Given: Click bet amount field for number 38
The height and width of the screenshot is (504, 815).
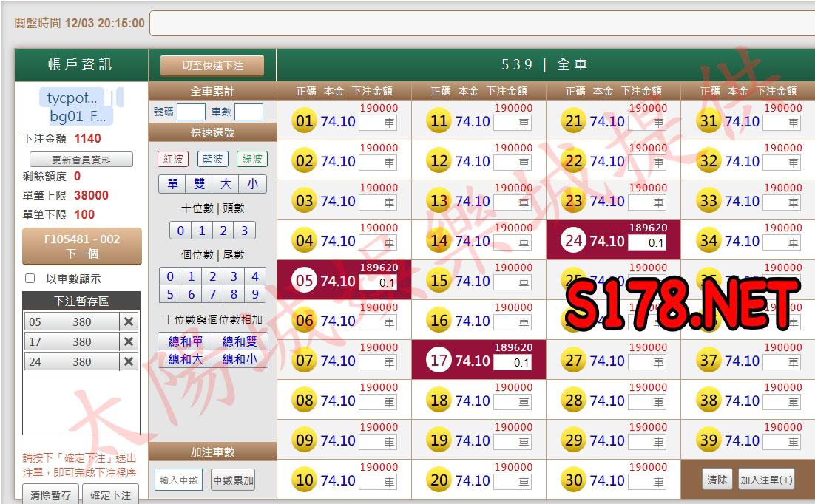Looking at the screenshot, I should [x=782, y=402].
